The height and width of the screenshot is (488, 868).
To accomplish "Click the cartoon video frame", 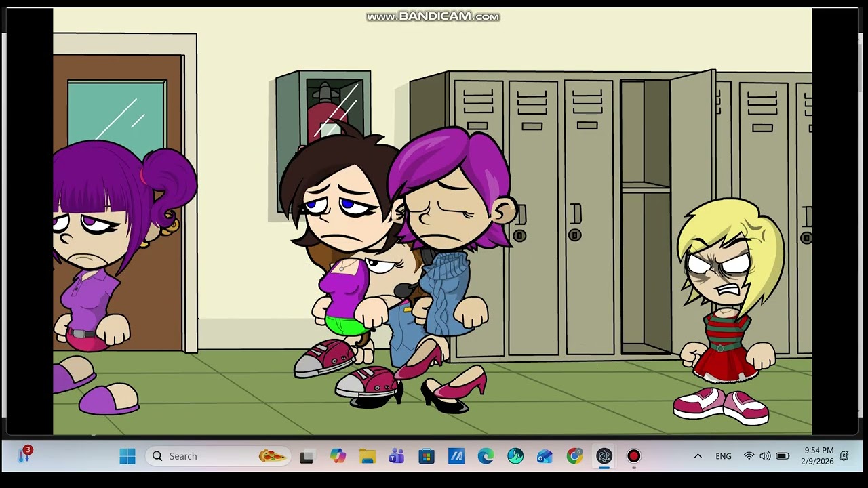I will (432, 221).
